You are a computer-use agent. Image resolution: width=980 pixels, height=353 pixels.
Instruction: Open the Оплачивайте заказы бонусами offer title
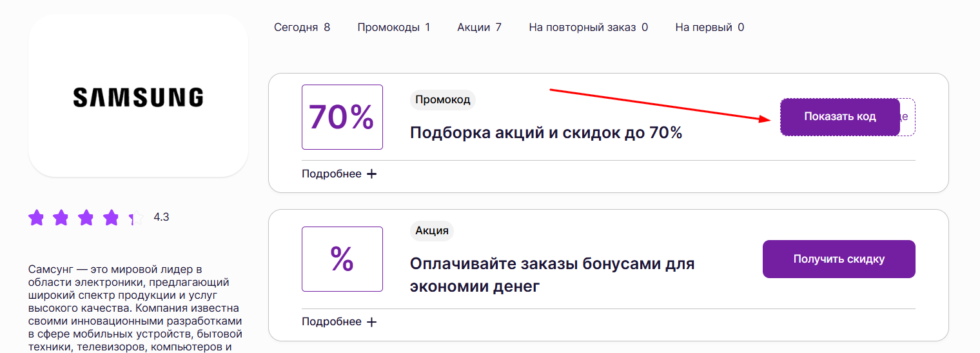[x=552, y=274]
